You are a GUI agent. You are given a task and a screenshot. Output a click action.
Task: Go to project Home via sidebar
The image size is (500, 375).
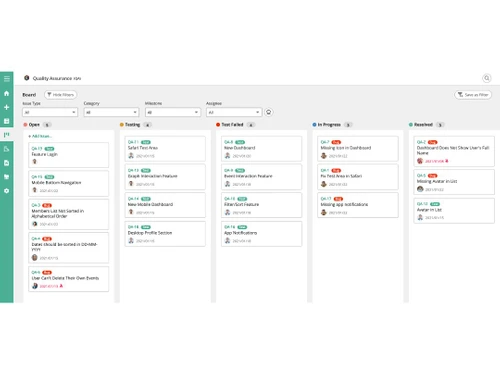7,93
